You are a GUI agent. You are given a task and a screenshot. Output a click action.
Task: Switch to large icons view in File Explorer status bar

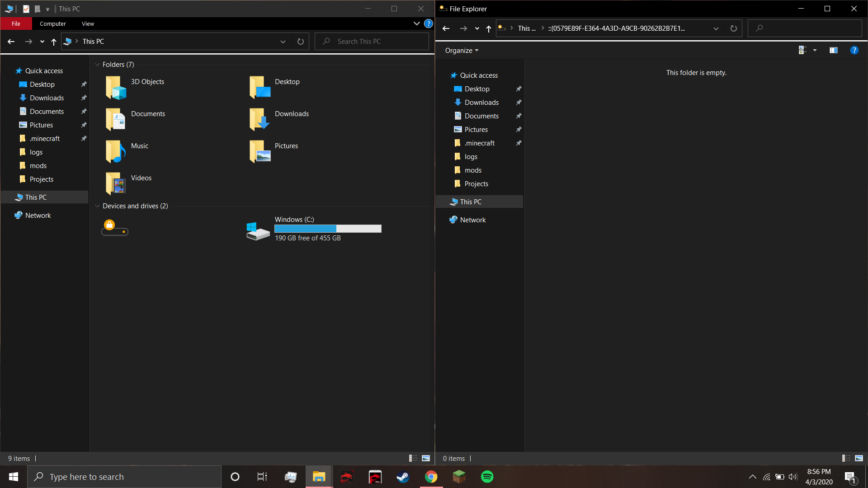click(859, 458)
